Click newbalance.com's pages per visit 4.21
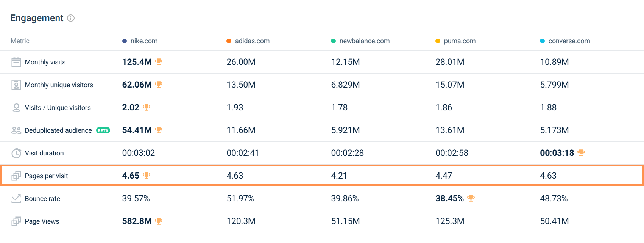 pos(339,176)
